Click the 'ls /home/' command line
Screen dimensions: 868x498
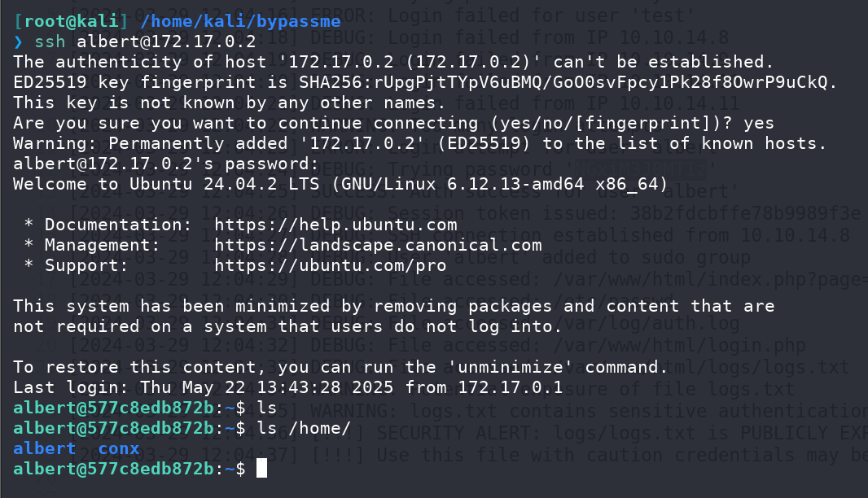point(304,428)
